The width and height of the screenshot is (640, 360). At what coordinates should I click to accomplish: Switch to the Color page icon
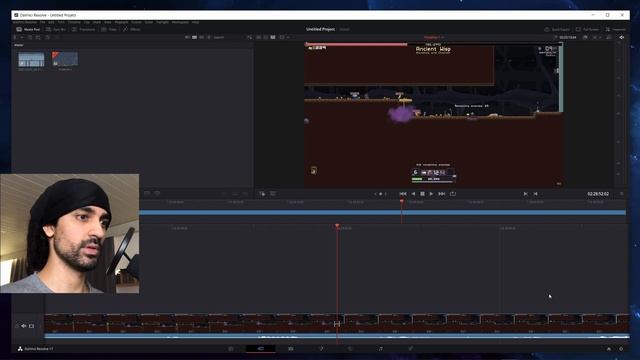[x=350, y=349]
